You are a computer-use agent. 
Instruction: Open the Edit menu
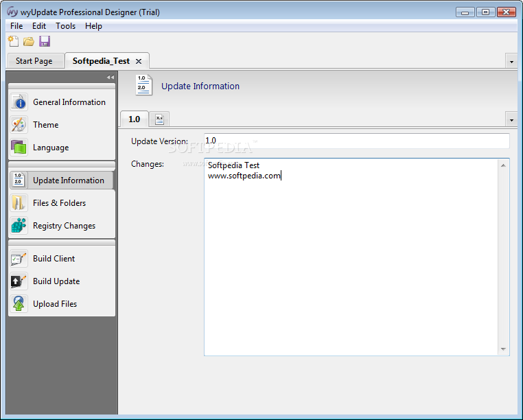[39, 26]
